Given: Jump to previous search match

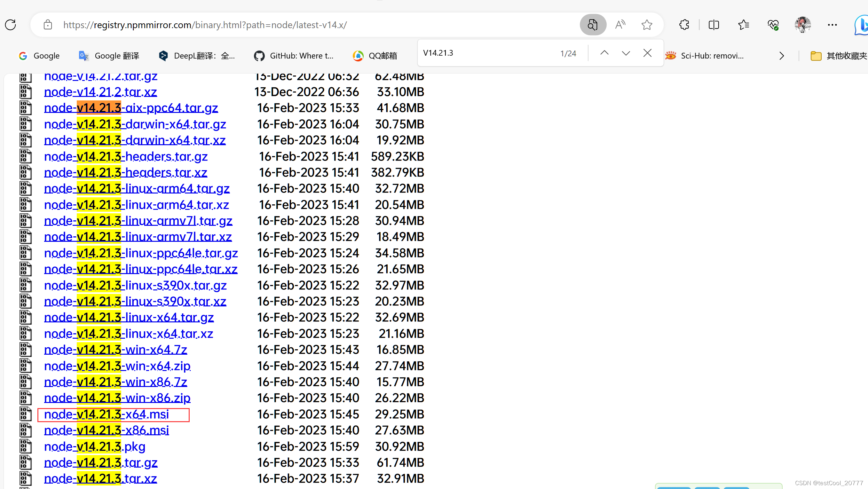Looking at the screenshot, I should (604, 53).
